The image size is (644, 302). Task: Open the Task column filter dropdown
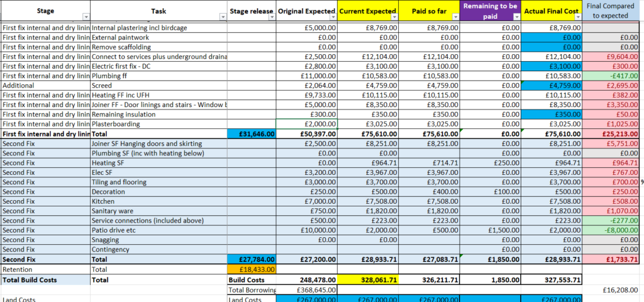(223, 18)
